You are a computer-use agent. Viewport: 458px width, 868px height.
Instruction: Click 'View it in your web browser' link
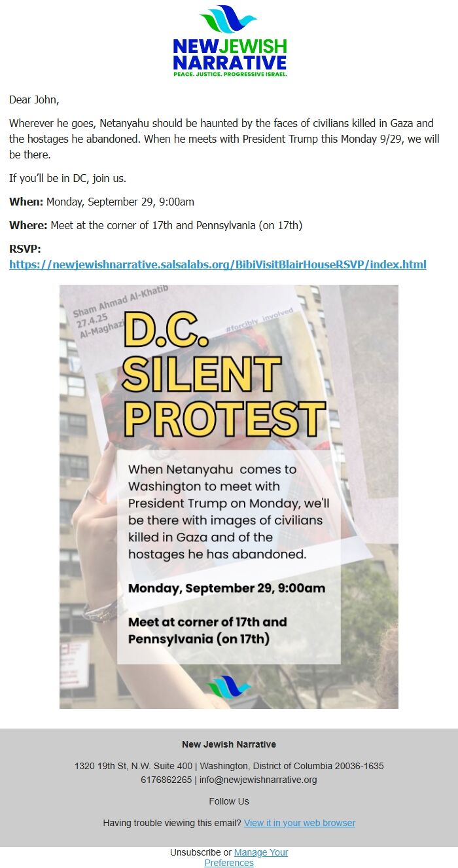tap(299, 823)
